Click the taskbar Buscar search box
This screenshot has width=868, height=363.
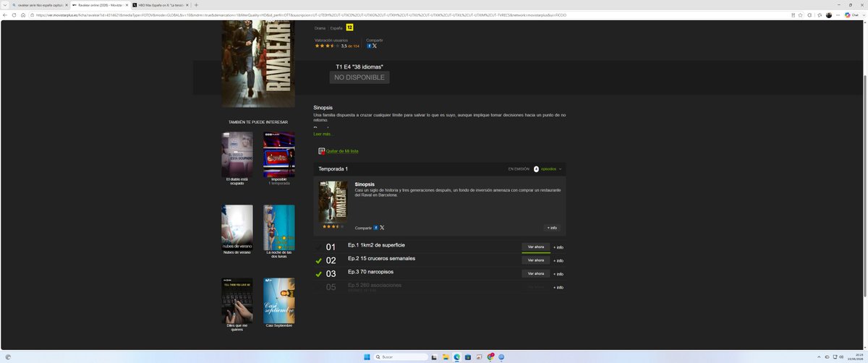(x=401, y=357)
